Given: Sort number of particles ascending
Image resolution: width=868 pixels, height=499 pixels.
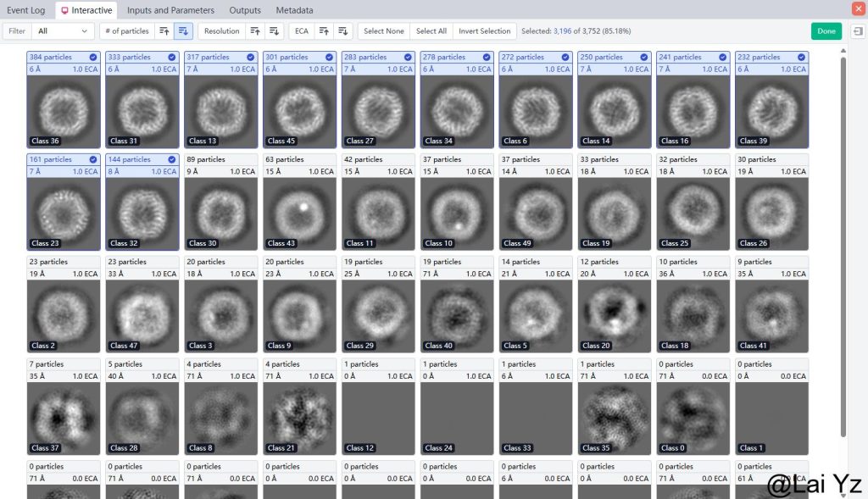Looking at the screenshot, I should (x=164, y=31).
